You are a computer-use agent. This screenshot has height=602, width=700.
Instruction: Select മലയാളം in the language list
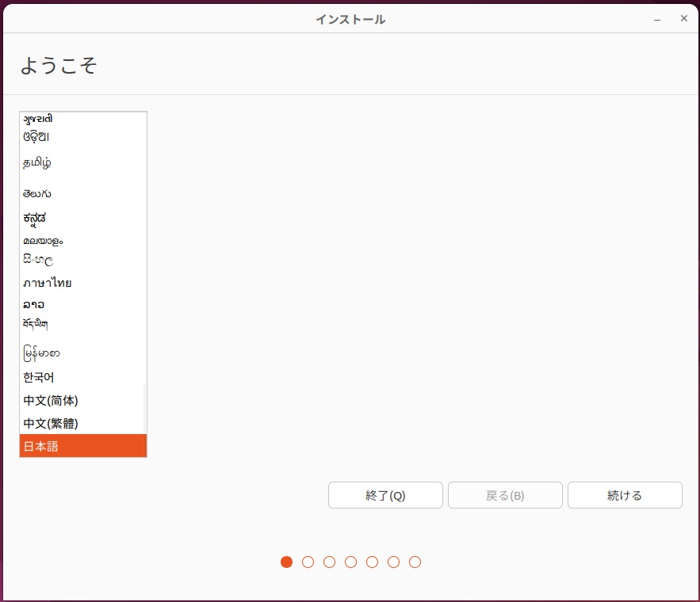[83, 241]
